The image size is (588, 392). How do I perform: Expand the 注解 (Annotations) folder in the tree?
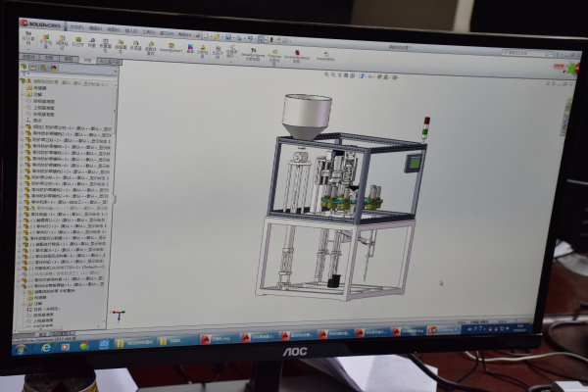tap(24, 93)
